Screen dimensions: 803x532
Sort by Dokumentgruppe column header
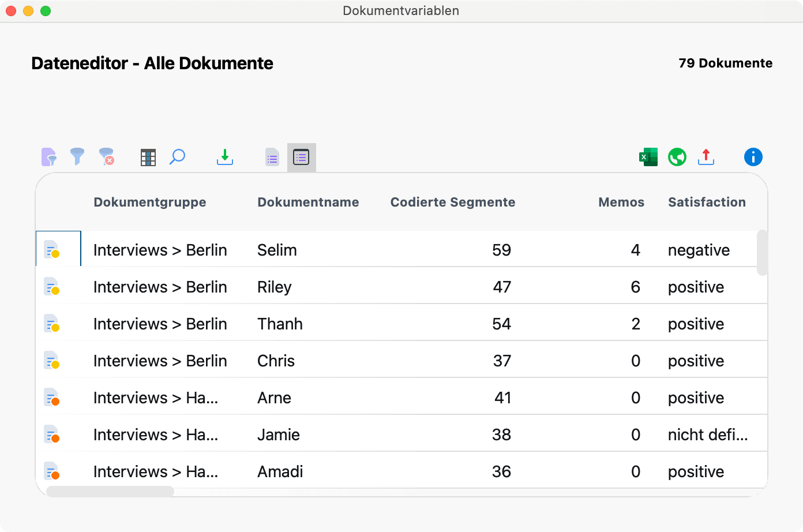pyautogui.click(x=150, y=202)
